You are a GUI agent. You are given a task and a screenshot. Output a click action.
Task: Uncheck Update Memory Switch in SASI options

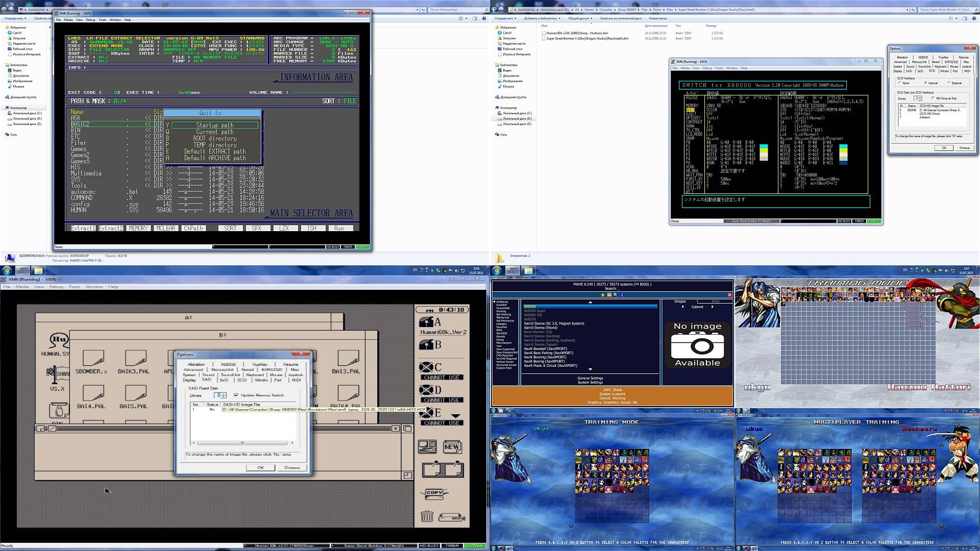[235, 395]
